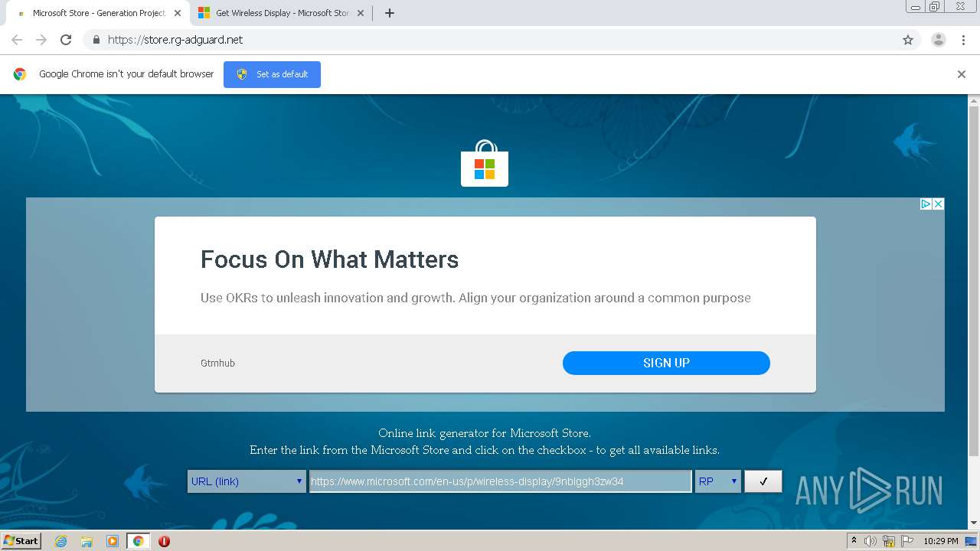Click the Focus On What Matters headline
The height and width of the screenshot is (551, 980).
click(329, 259)
